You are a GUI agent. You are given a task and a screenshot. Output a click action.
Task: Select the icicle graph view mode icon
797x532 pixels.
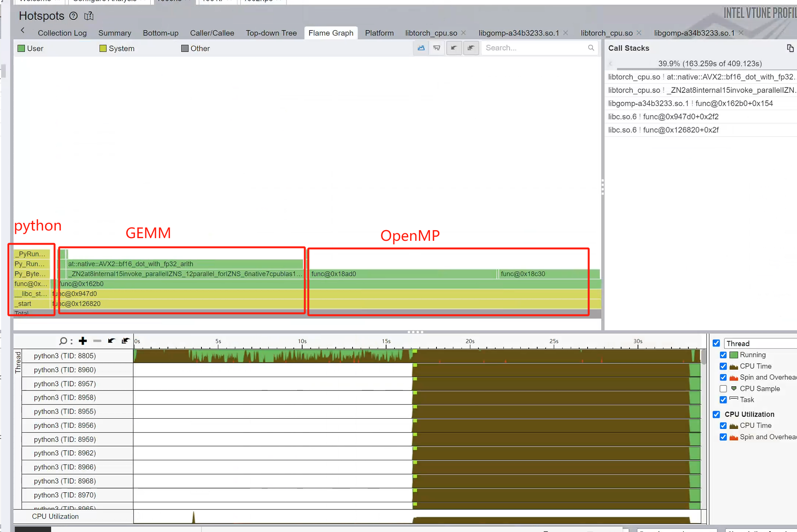437,48
